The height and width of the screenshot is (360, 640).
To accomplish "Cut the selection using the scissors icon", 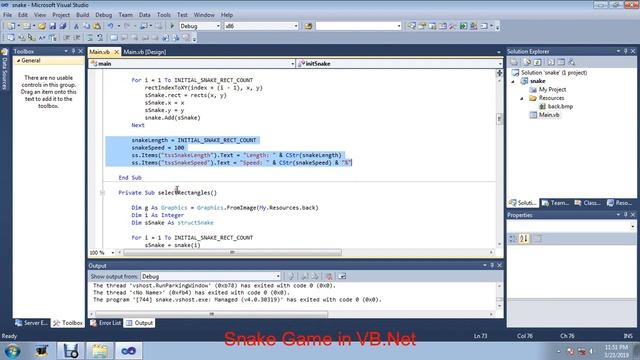I will click(x=76, y=26).
